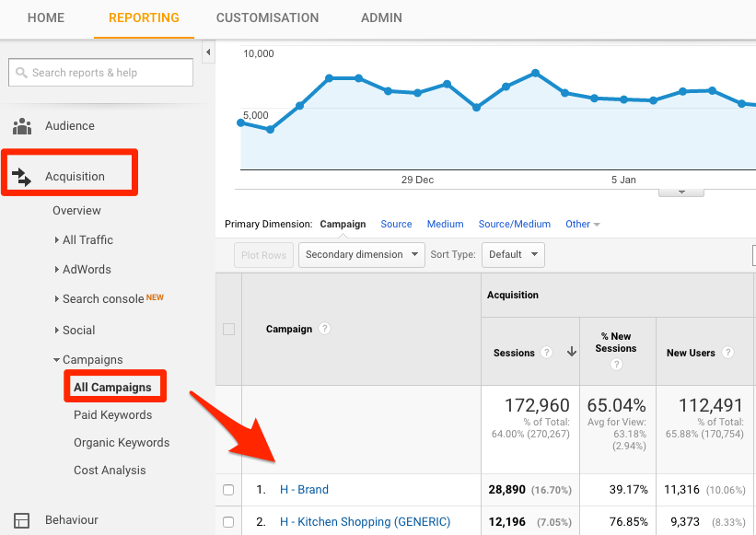756x535 pixels.
Task: Select Source/Medium as primary dimension
Action: click(x=514, y=224)
